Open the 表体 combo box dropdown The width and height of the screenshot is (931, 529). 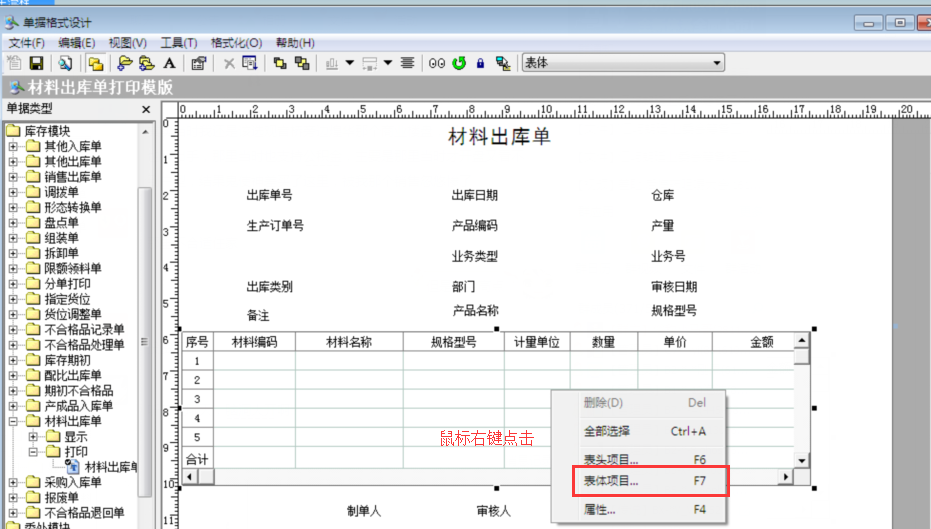click(716, 63)
